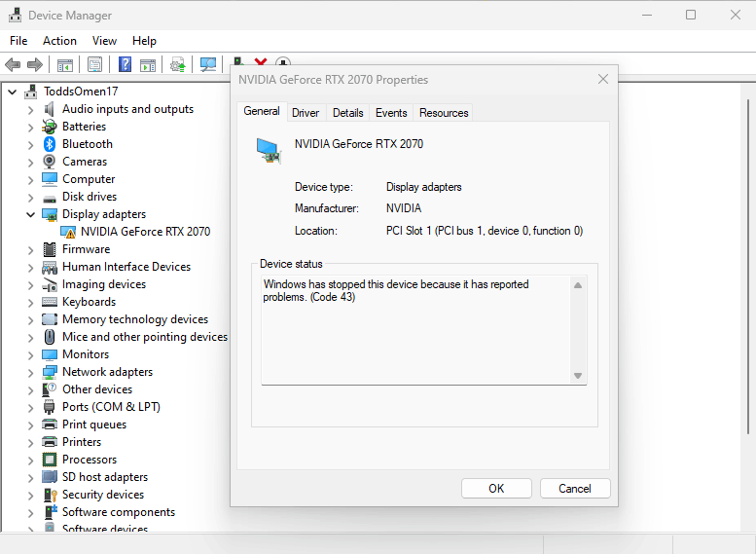Viewport: 756px width, 554px height.
Task: Click the NVIDIA manufacturer value
Action: click(x=404, y=208)
